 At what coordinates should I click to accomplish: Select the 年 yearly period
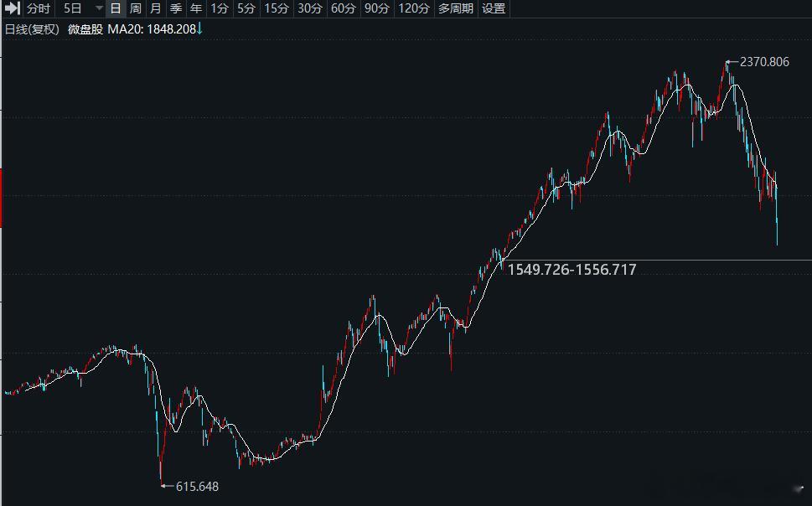(x=196, y=8)
